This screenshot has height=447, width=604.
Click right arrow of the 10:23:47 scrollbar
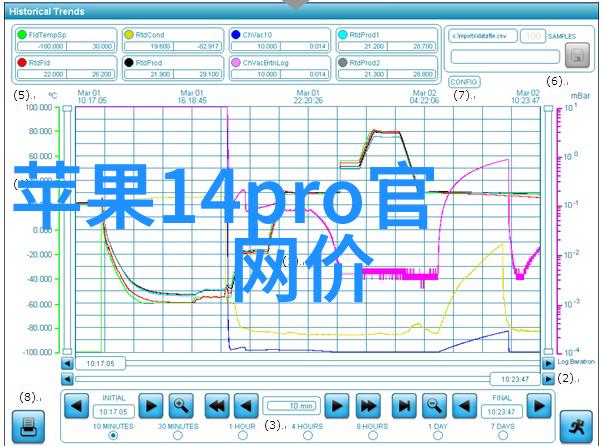click(x=548, y=379)
